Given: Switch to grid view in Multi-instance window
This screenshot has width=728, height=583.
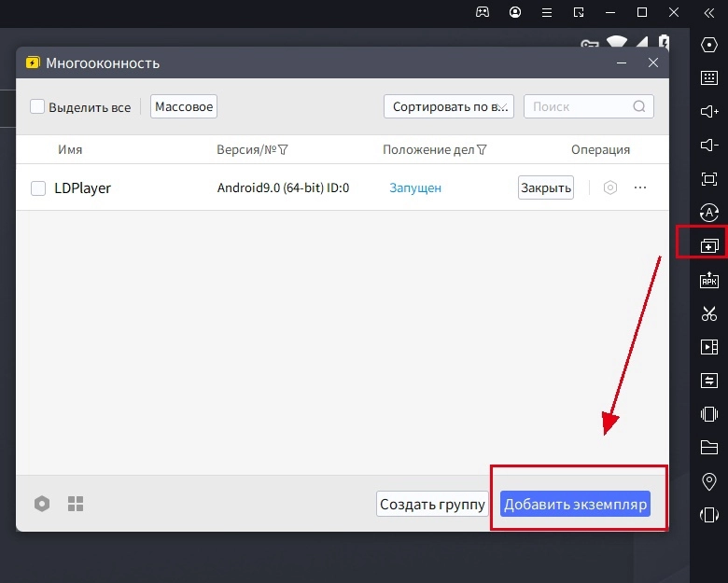Looking at the screenshot, I should 76,504.
